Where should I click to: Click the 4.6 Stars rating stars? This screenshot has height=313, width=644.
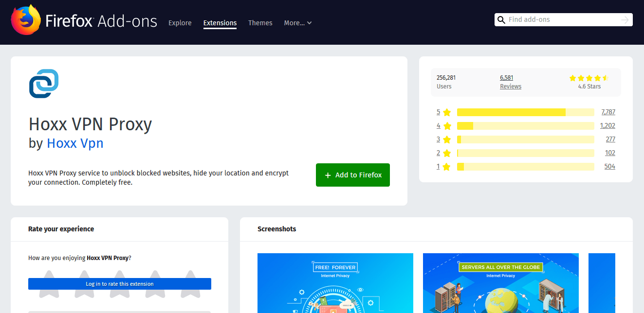pos(589,78)
